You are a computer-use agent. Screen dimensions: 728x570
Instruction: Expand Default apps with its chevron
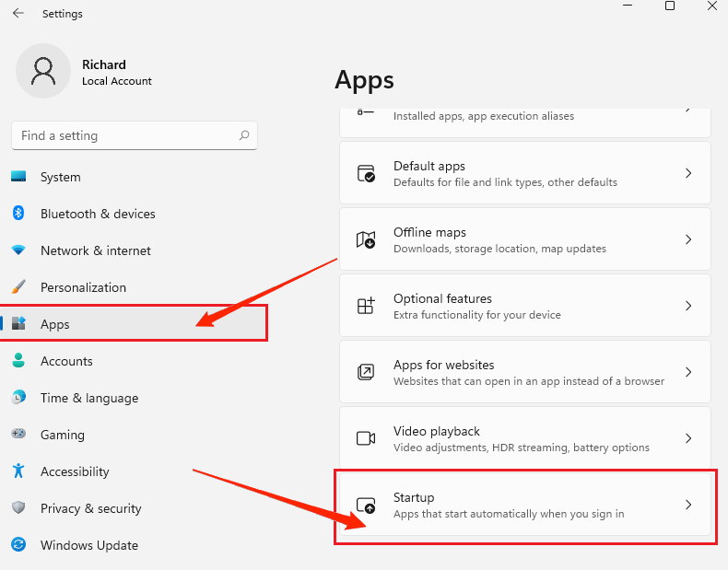coord(687,173)
